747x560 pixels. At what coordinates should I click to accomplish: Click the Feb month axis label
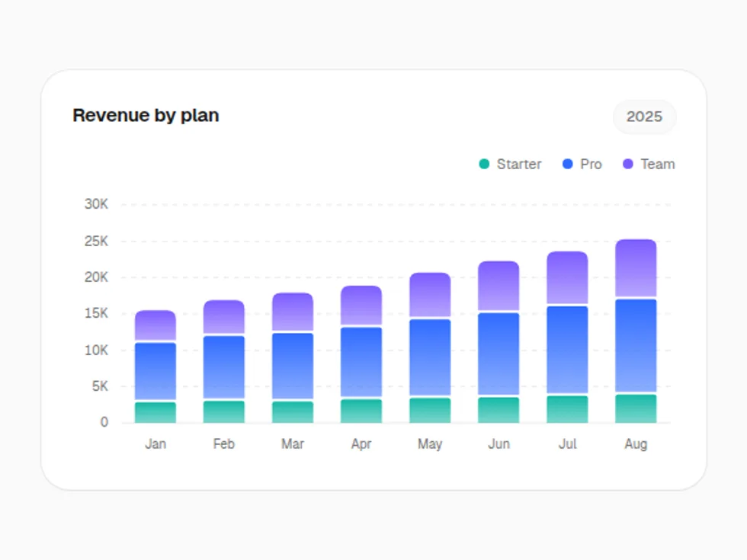(x=224, y=443)
